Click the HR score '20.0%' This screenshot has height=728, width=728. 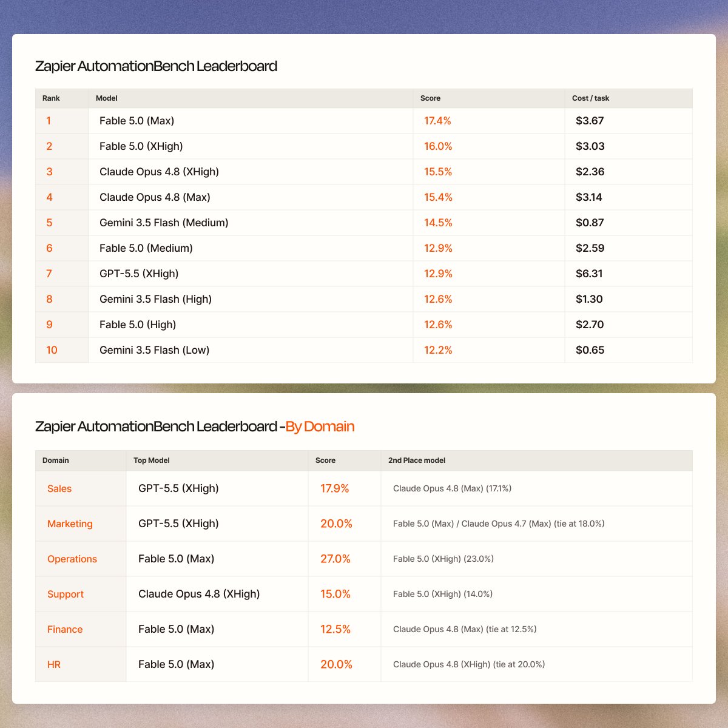coord(336,664)
